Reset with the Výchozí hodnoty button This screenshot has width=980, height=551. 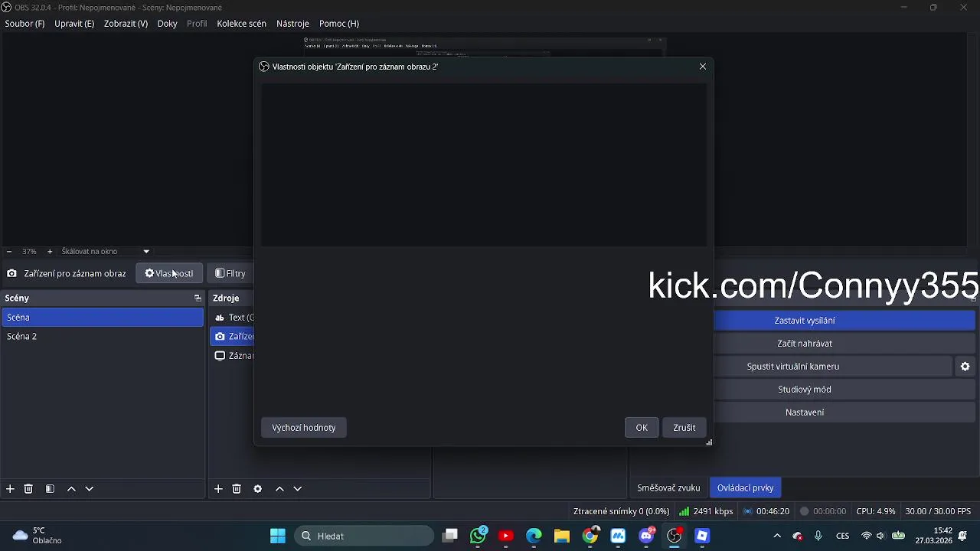pos(304,428)
